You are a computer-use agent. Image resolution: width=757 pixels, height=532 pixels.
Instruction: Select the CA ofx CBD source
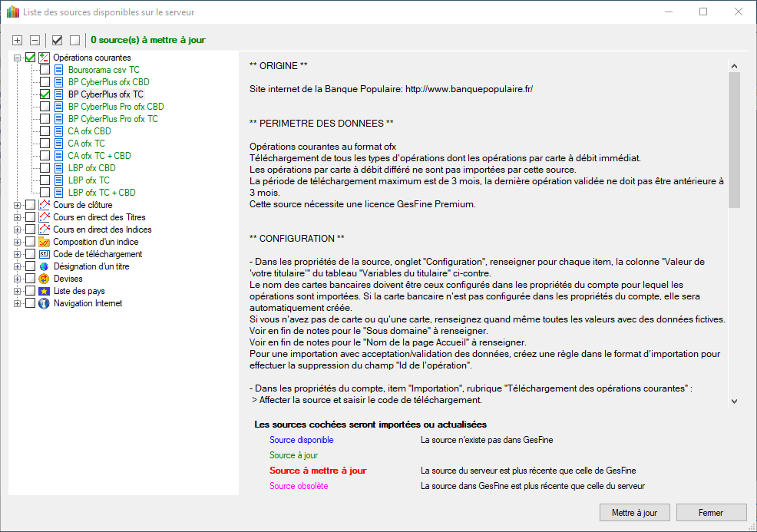[x=89, y=131]
